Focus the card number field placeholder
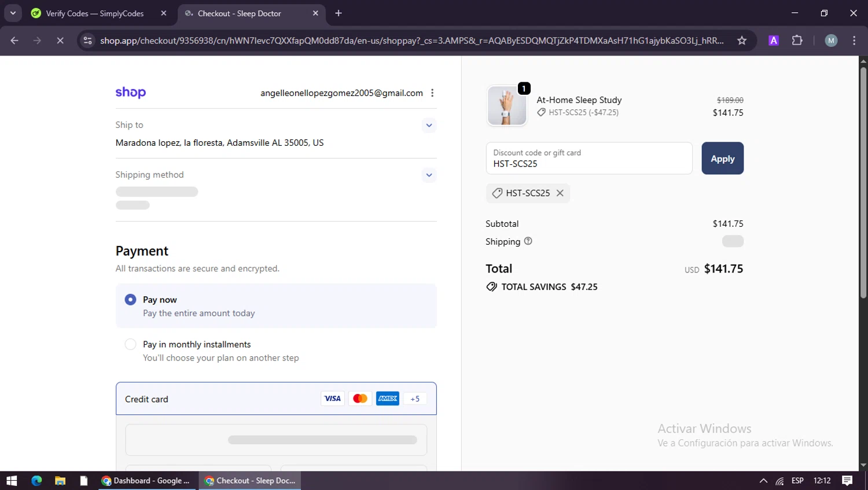Viewport: 868px width, 490px height. (276, 440)
